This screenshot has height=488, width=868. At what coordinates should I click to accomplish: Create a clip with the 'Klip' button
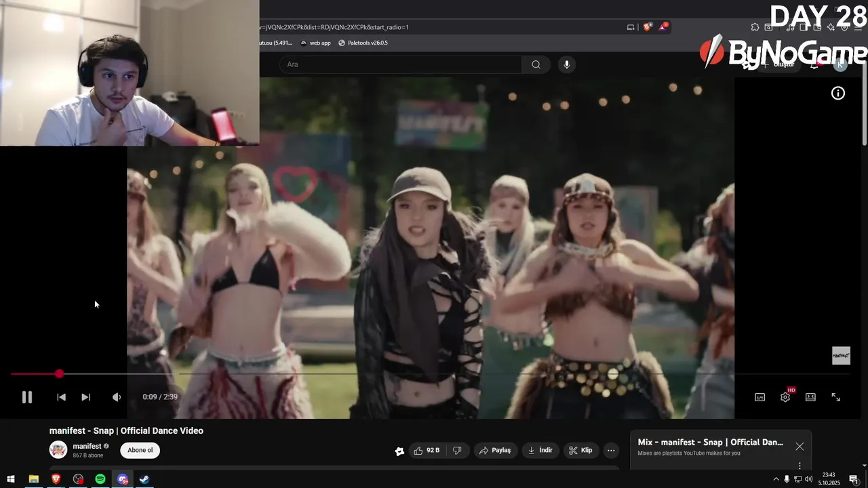pyautogui.click(x=580, y=450)
